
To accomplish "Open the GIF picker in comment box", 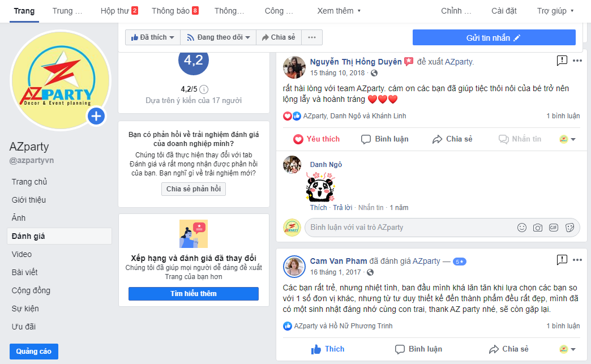I will point(553,228).
